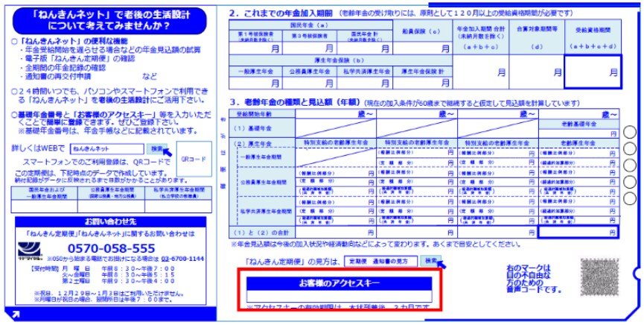
Task: Click the 第1号被保険者 column header
Action: click(256, 36)
